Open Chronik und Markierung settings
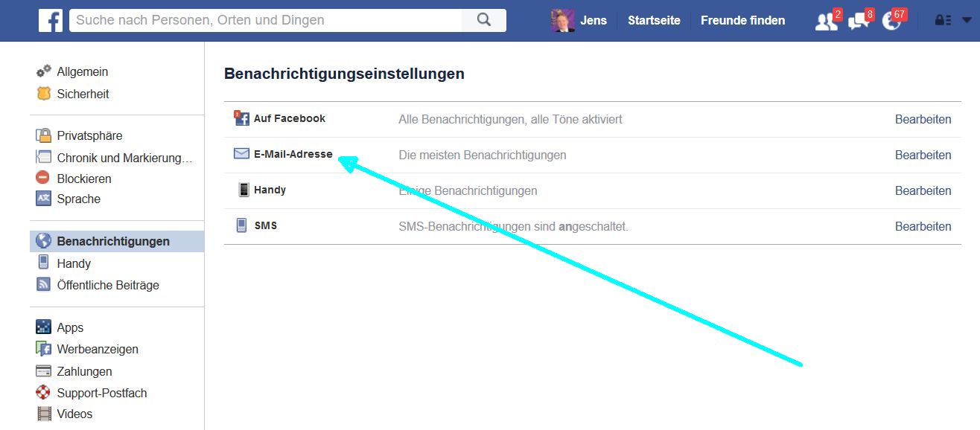Viewport: 980px width, 430px height. [125, 158]
